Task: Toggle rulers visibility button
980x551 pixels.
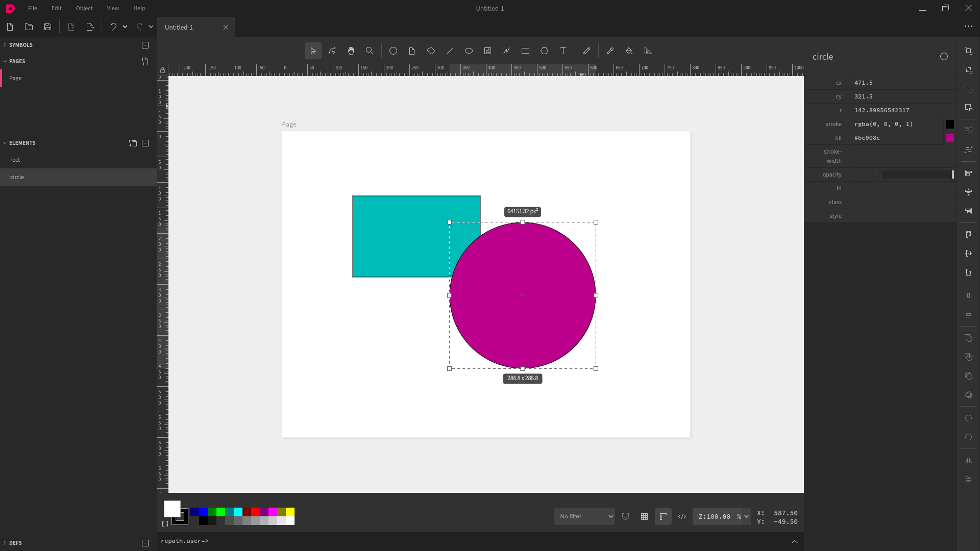Action: click(x=663, y=516)
